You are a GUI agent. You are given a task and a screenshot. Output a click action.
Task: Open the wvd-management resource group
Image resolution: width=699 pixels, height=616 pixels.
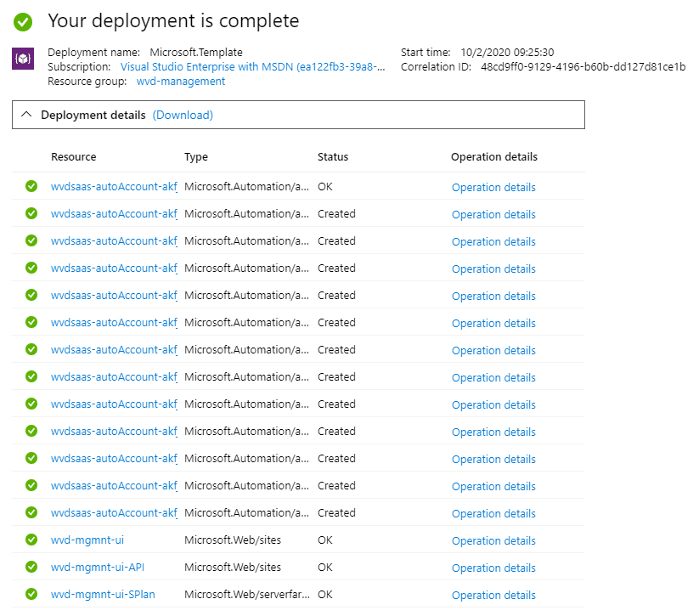pos(181,82)
